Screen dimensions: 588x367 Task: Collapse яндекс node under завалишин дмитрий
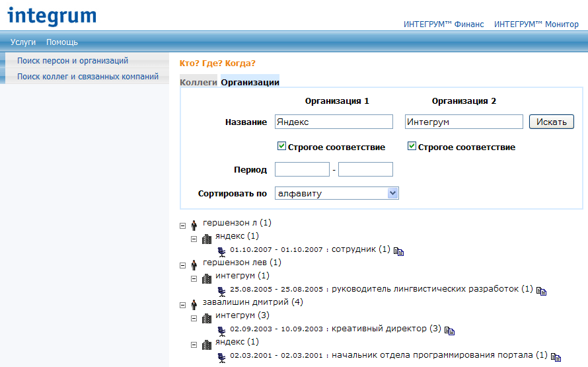coord(194,345)
